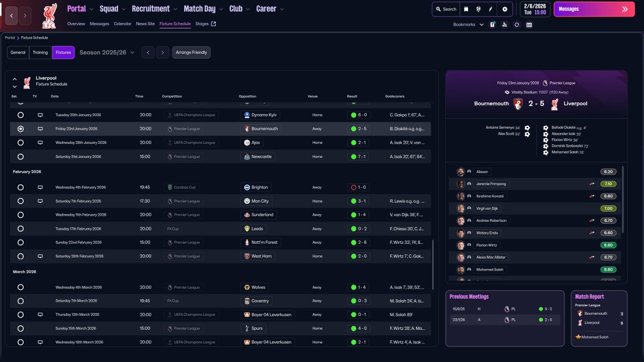The width and height of the screenshot is (644, 362).
Task: Click the Portal breadcrumb link
Action: 10,38
